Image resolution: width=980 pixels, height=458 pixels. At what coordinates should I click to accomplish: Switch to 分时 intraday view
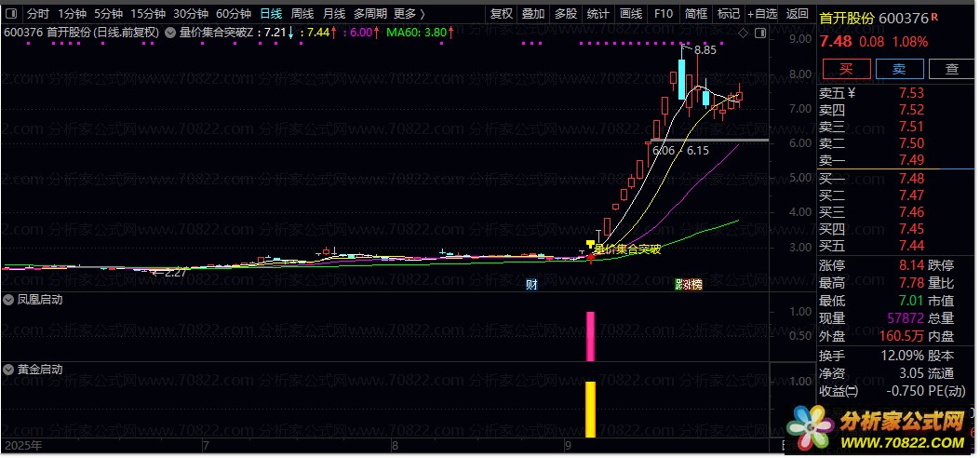coord(38,13)
